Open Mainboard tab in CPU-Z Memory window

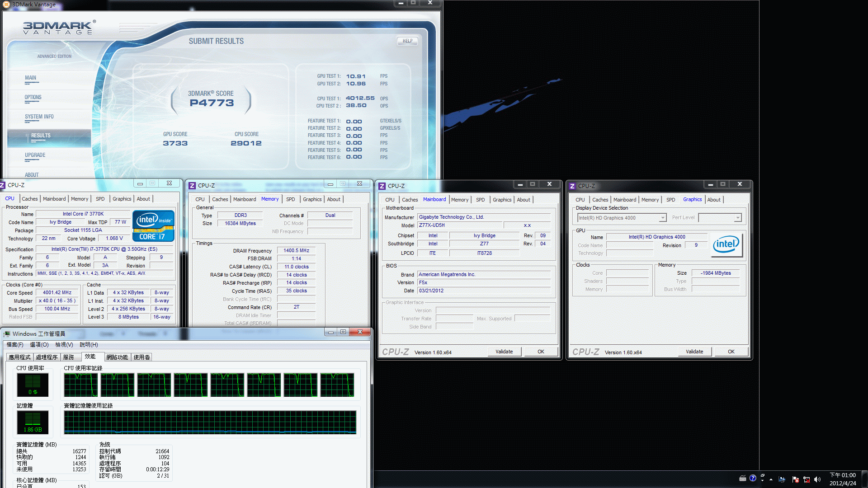(245, 199)
